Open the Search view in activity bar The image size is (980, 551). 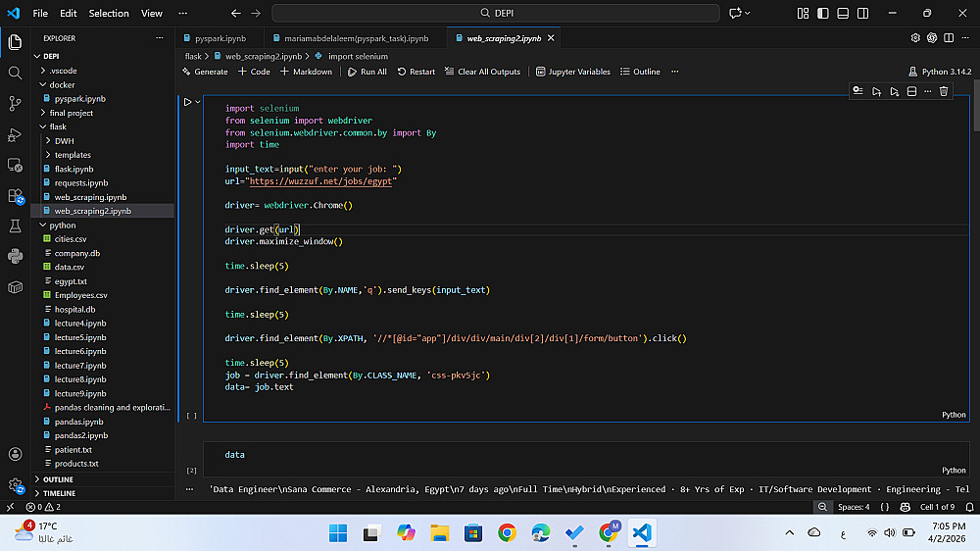click(15, 73)
